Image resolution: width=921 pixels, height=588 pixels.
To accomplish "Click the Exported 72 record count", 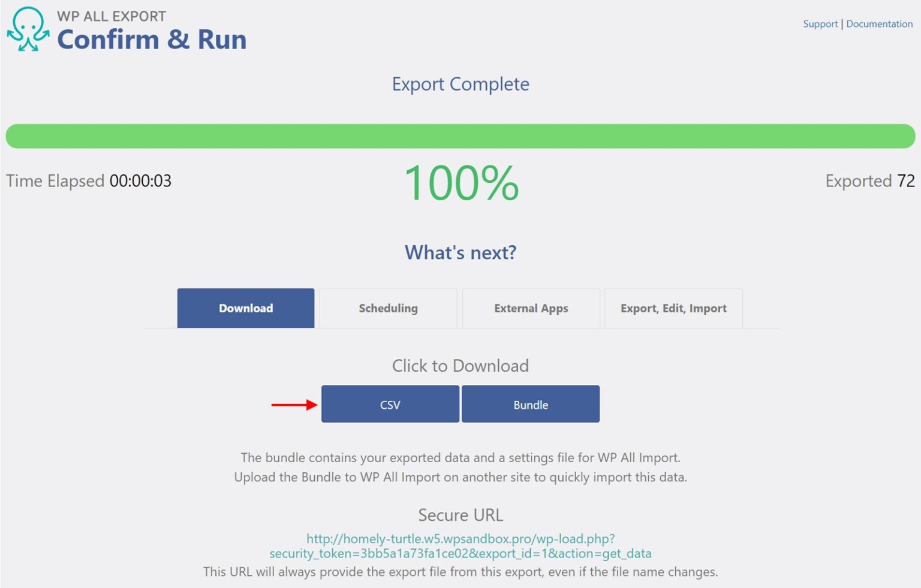I will click(x=869, y=181).
